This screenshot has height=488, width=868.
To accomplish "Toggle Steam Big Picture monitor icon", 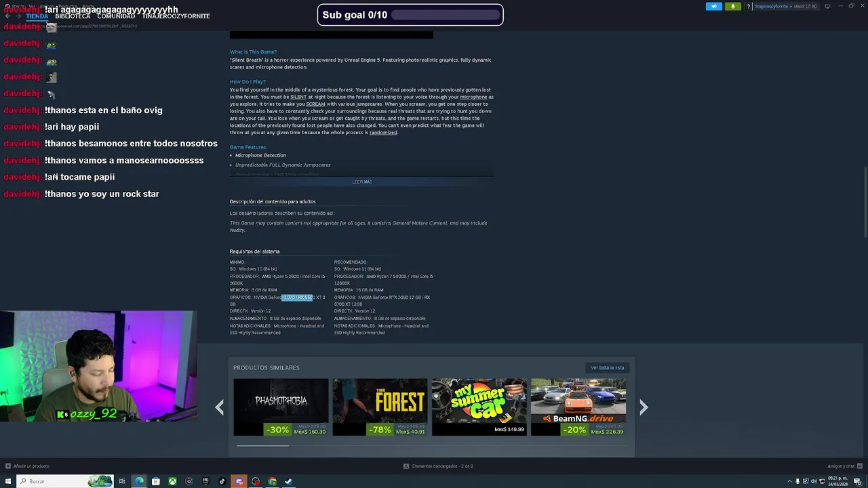I will click(827, 6).
